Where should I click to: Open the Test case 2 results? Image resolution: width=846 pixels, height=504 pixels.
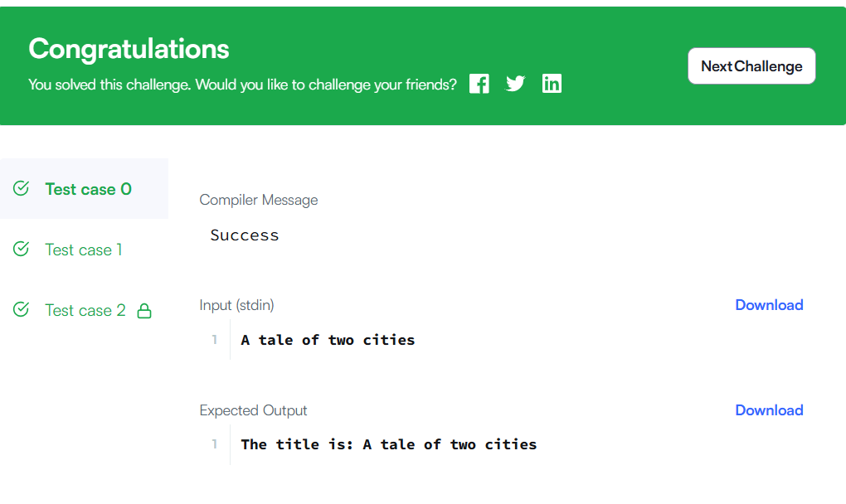pos(84,311)
